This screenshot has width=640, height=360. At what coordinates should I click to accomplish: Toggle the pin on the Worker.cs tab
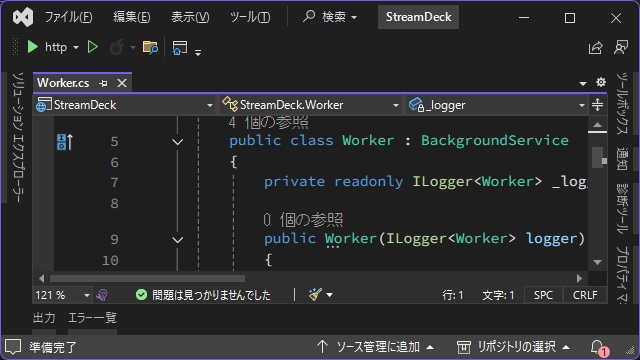pos(103,83)
